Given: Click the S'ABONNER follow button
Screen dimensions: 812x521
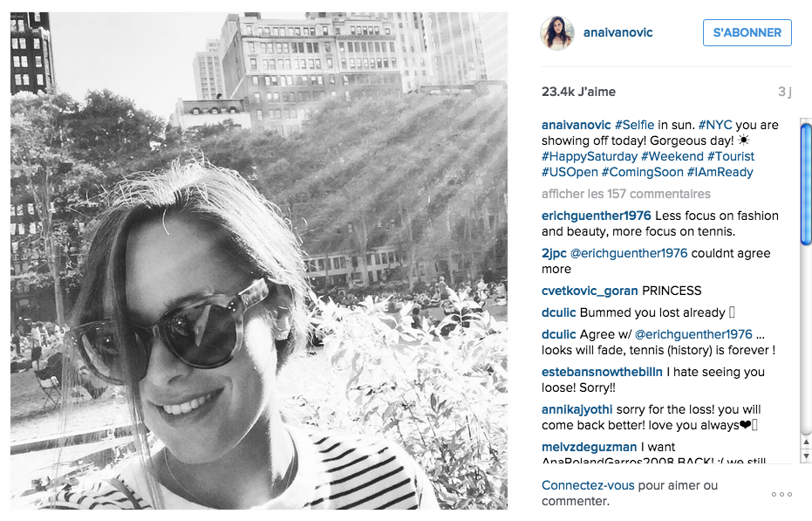Looking at the screenshot, I should 747,32.
